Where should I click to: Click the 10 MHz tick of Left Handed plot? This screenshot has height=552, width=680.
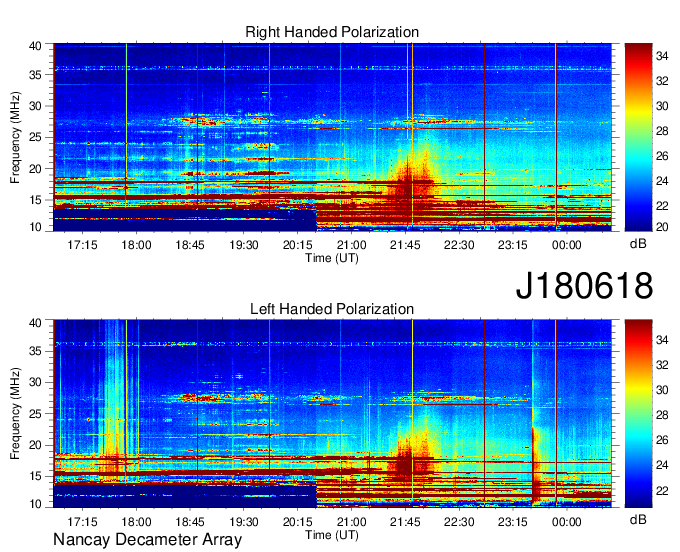(x=35, y=503)
